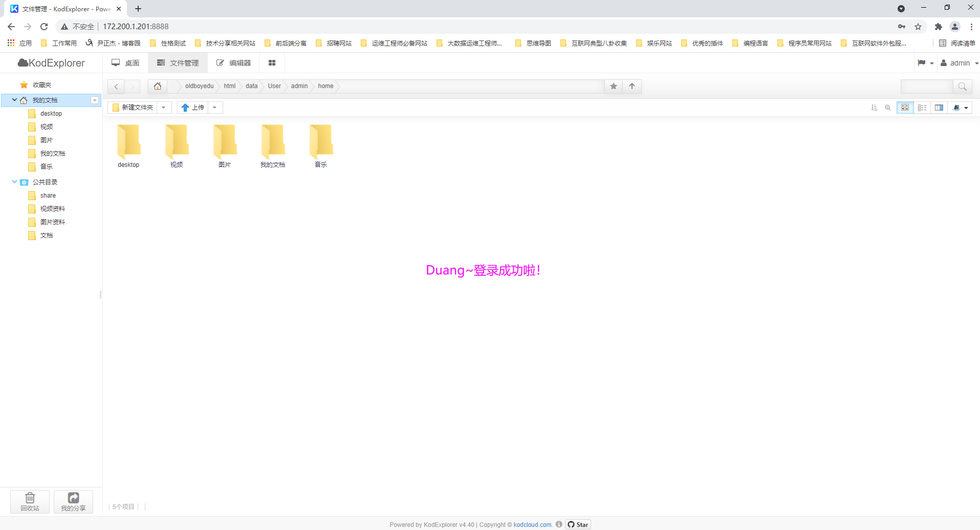Open the kodcloud.com footer link
The height and width of the screenshot is (530, 980).
(532, 524)
